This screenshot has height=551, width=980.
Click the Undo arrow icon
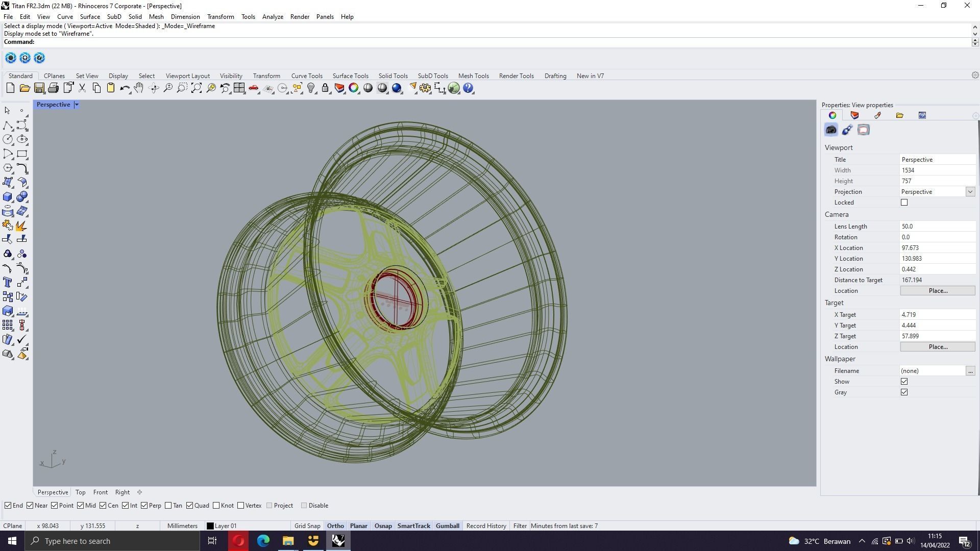124,88
